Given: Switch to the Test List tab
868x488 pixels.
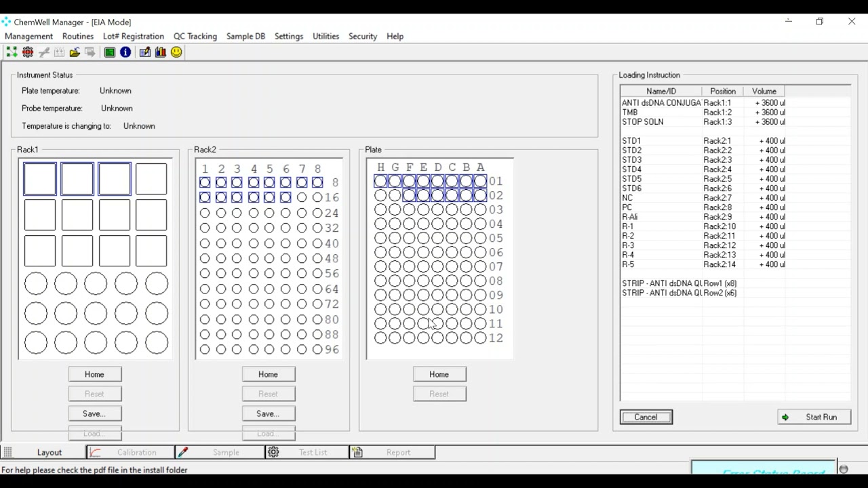Looking at the screenshot, I should [x=307, y=452].
